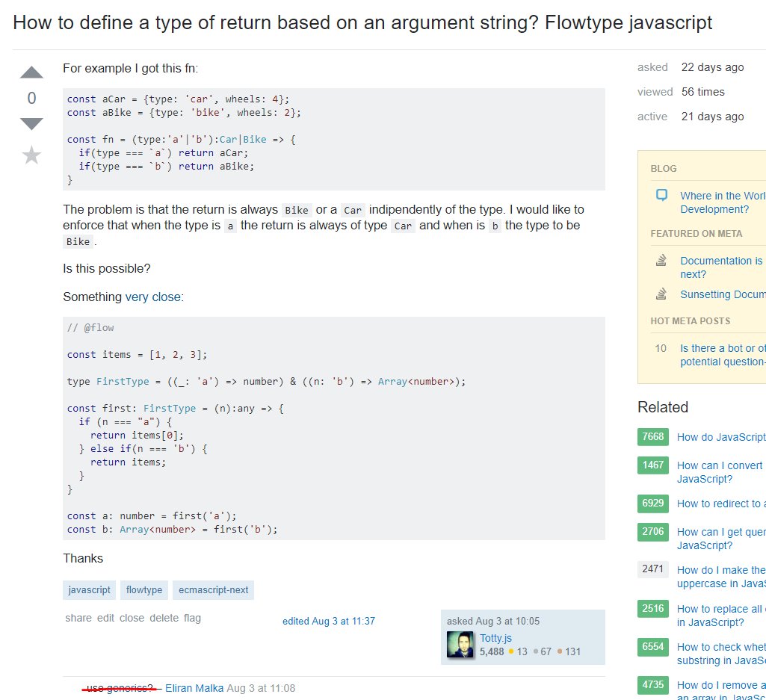Follow the 'very close' link
This screenshot has width=766, height=700.
pyautogui.click(x=153, y=297)
